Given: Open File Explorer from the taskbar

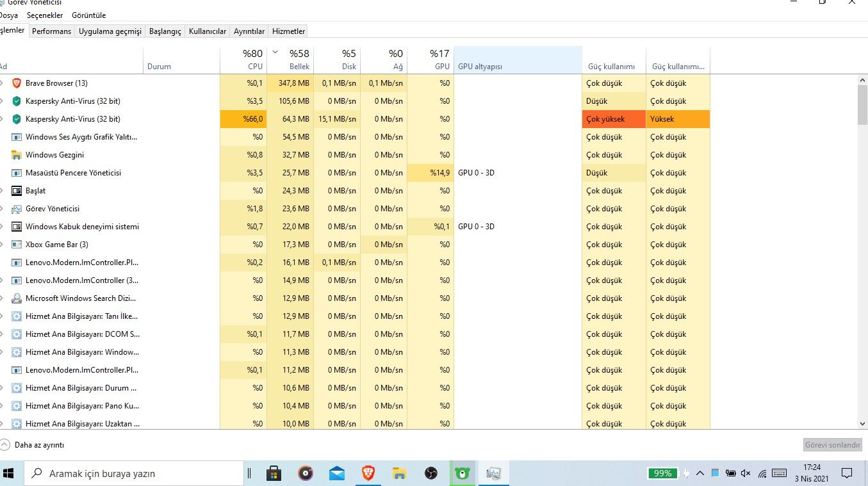Looking at the screenshot, I should 400,473.
